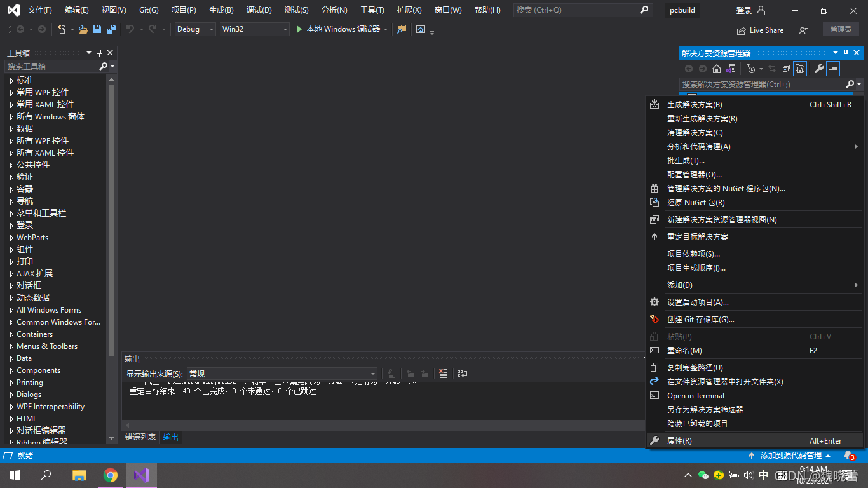Enable word wrap in the Output window
Screen dimensions: 868x488
pos(461,374)
